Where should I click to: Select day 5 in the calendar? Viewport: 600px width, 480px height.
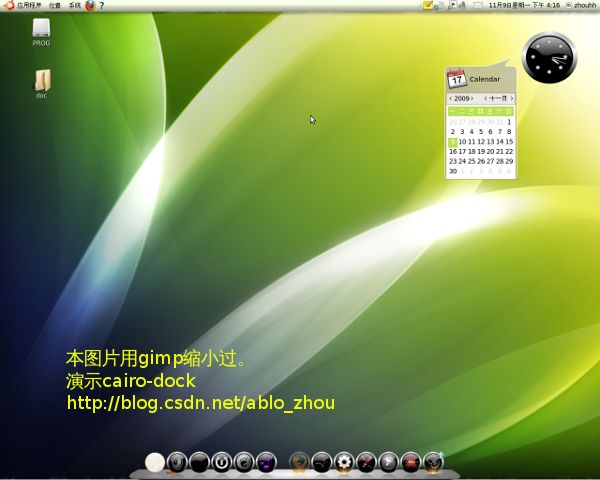pyautogui.click(x=481, y=132)
